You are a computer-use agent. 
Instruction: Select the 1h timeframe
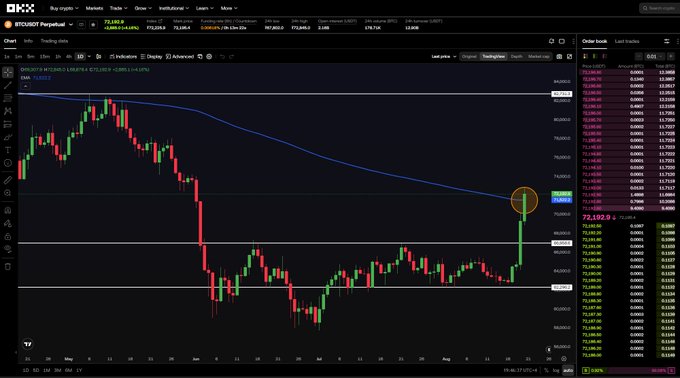(58, 56)
